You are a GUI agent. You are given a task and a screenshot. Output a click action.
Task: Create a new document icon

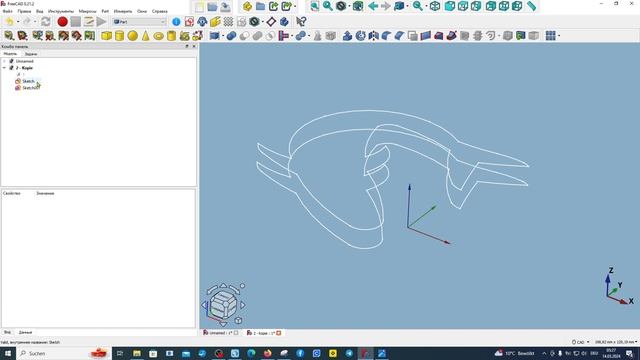(x=199, y=7)
